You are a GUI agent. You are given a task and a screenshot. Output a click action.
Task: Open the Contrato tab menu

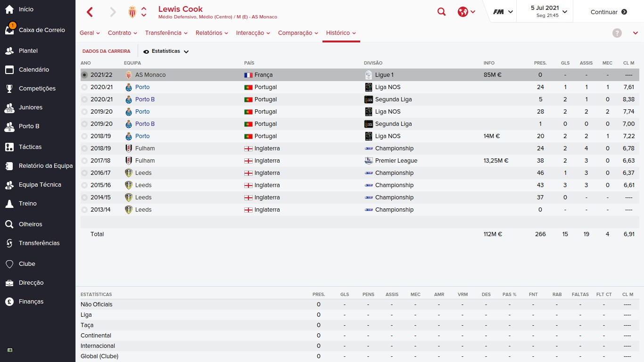point(122,33)
